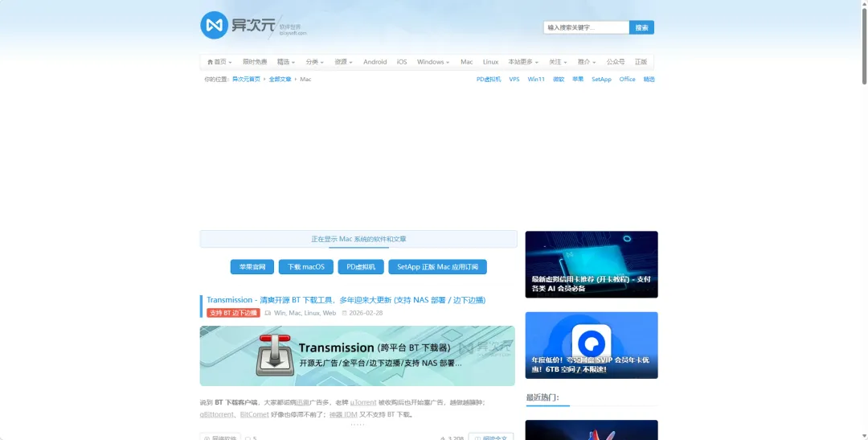Open the 微软 quick link
Screen dimensions: 868x440
point(559,80)
